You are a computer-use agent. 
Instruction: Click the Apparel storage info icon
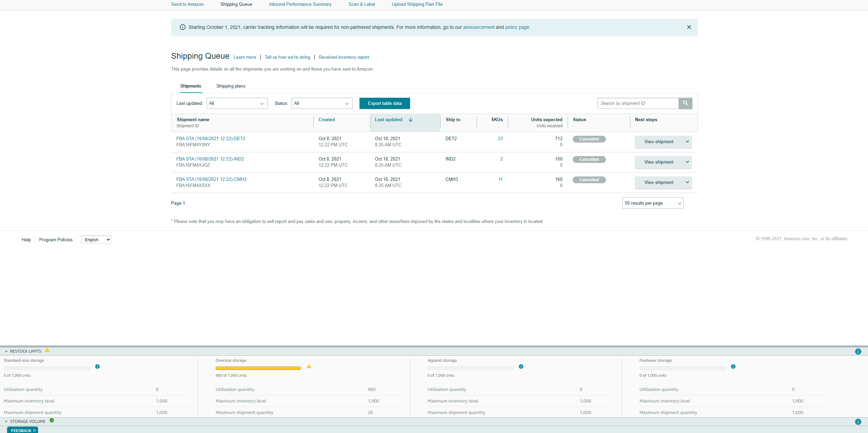(x=521, y=366)
